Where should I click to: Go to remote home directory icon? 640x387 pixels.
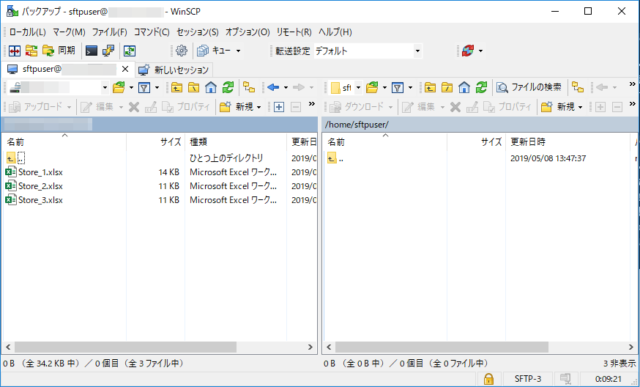click(x=464, y=87)
